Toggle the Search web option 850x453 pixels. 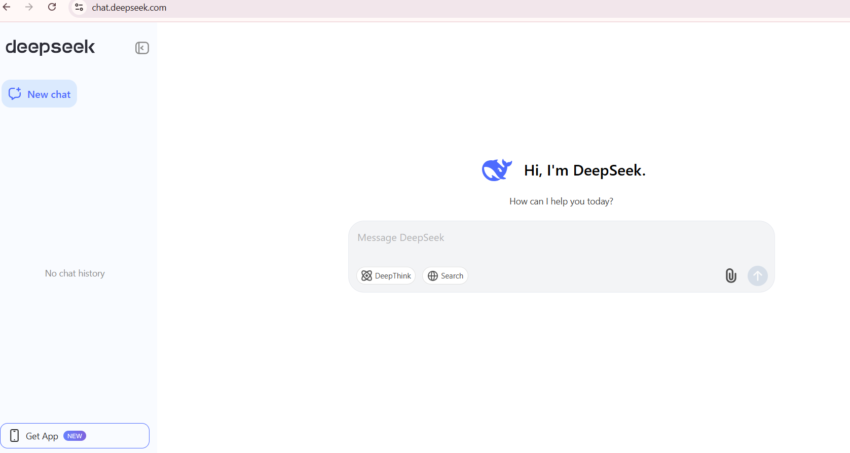pyautogui.click(x=445, y=276)
